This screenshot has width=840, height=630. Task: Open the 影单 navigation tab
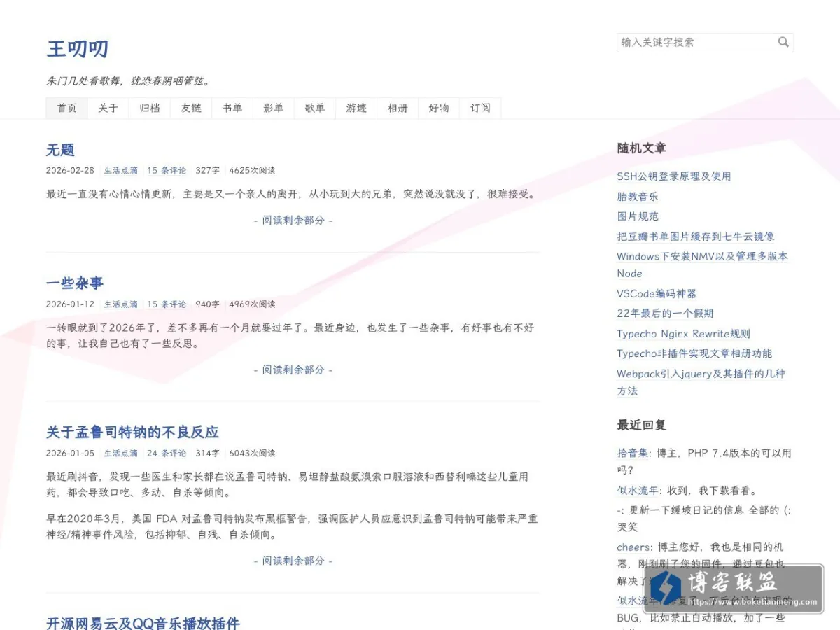(274, 108)
